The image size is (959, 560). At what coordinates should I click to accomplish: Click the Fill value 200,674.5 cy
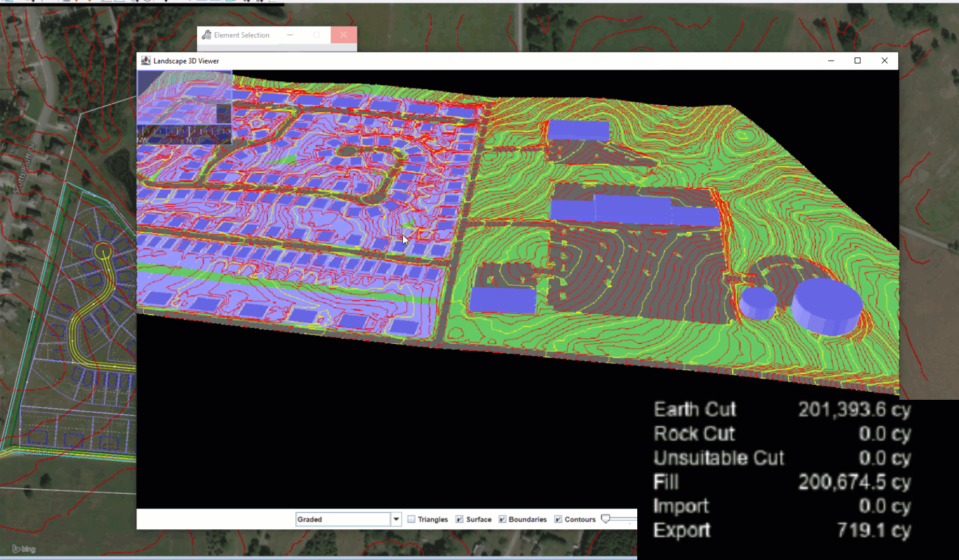click(x=854, y=482)
